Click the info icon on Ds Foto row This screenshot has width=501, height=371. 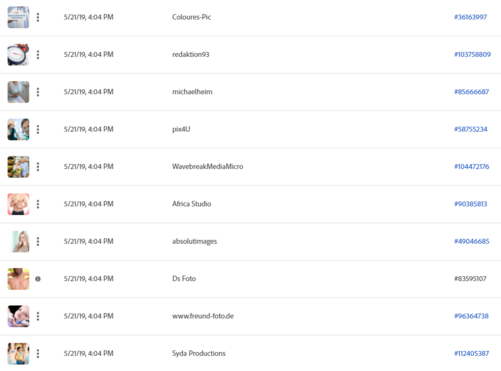tap(38, 279)
